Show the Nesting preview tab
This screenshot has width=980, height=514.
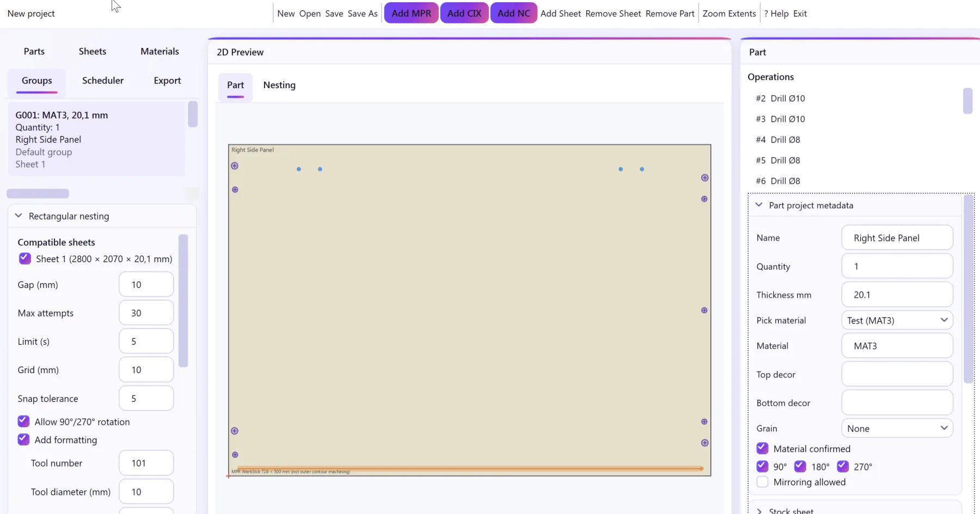click(x=279, y=85)
